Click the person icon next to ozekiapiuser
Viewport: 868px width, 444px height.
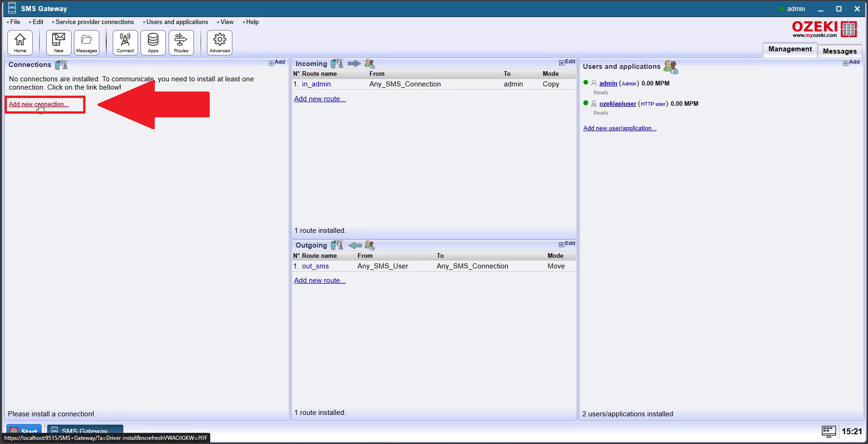coord(594,103)
